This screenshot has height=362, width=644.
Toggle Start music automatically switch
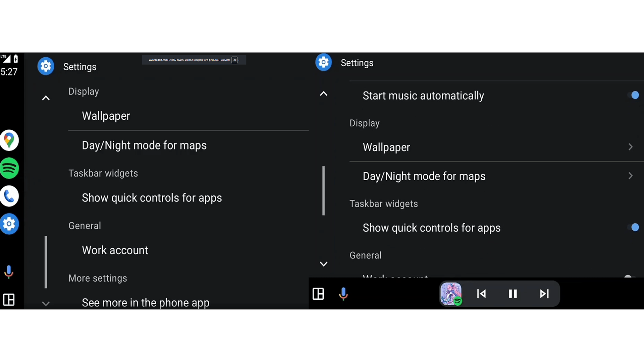tap(633, 95)
